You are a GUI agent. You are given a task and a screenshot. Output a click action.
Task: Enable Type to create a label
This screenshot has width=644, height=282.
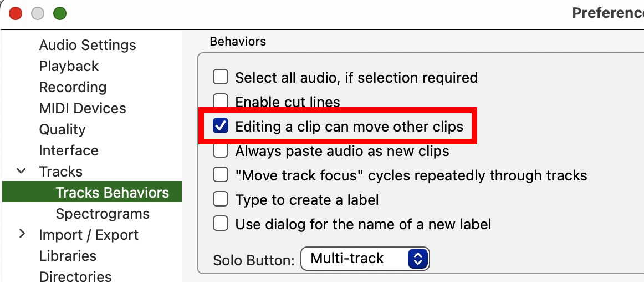point(221,199)
